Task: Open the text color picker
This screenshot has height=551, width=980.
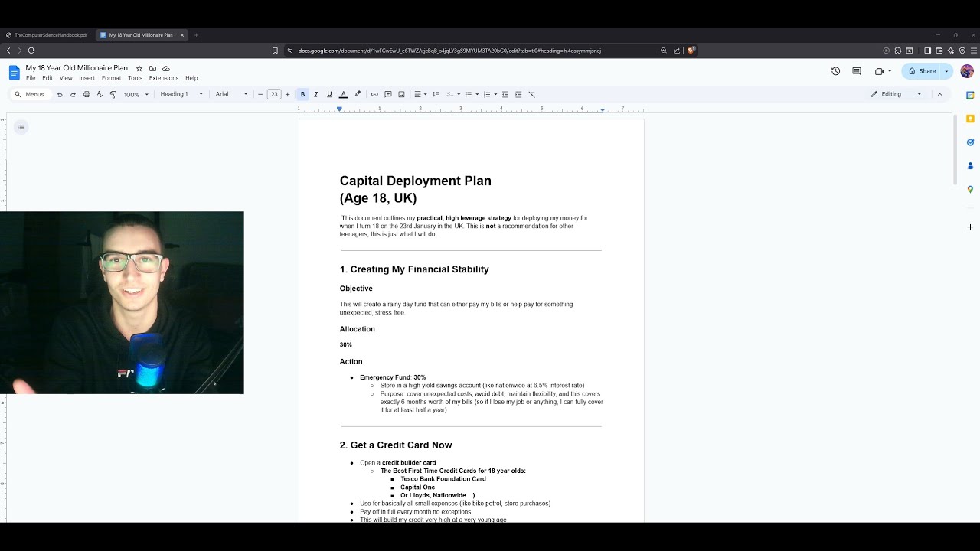Action: (343, 94)
